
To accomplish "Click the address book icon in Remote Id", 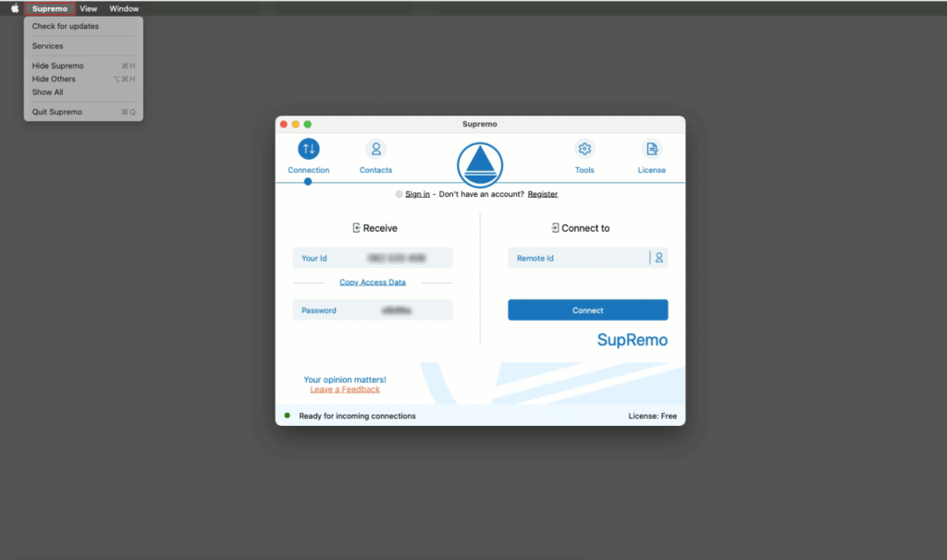I will (x=658, y=258).
